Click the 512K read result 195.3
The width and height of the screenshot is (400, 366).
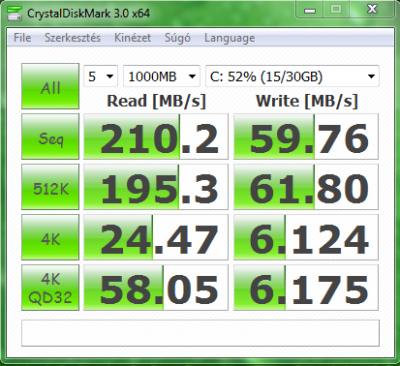156,187
